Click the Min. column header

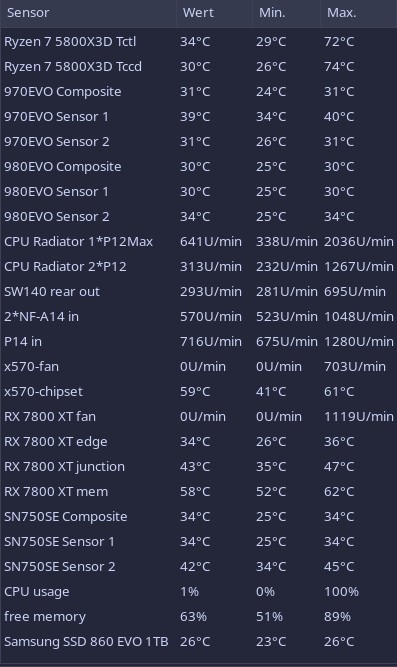click(286, 13)
